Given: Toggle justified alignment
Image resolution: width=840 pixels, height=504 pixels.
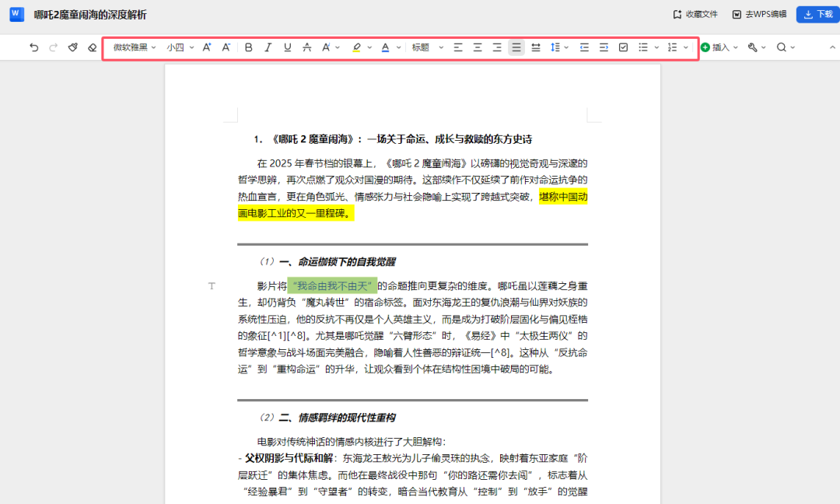Looking at the screenshot, I should (516, 47).
